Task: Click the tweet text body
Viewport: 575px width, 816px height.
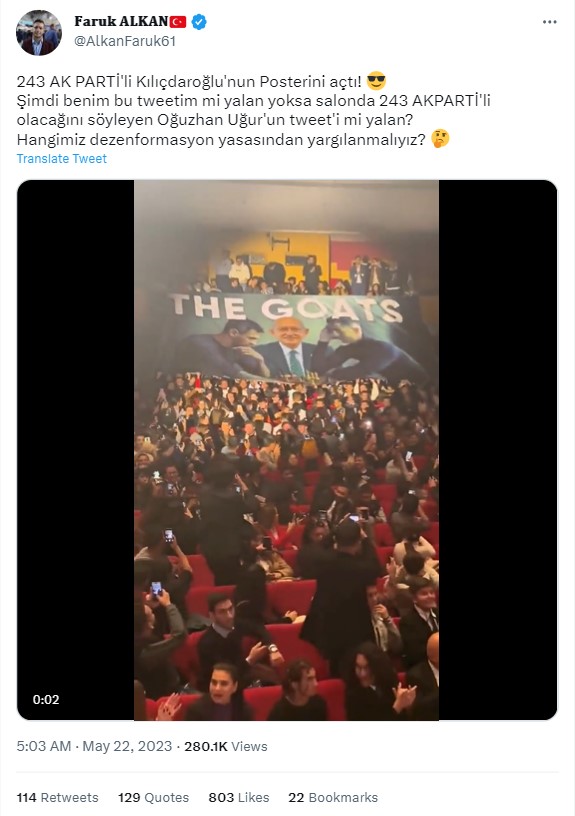Action: pyautogui.click(x=254, y=110)
